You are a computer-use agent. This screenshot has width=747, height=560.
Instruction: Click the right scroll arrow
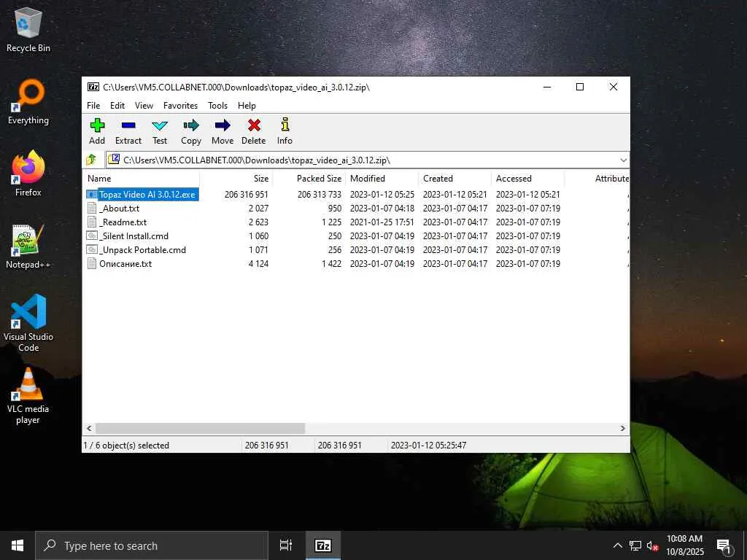click(622, 428)
